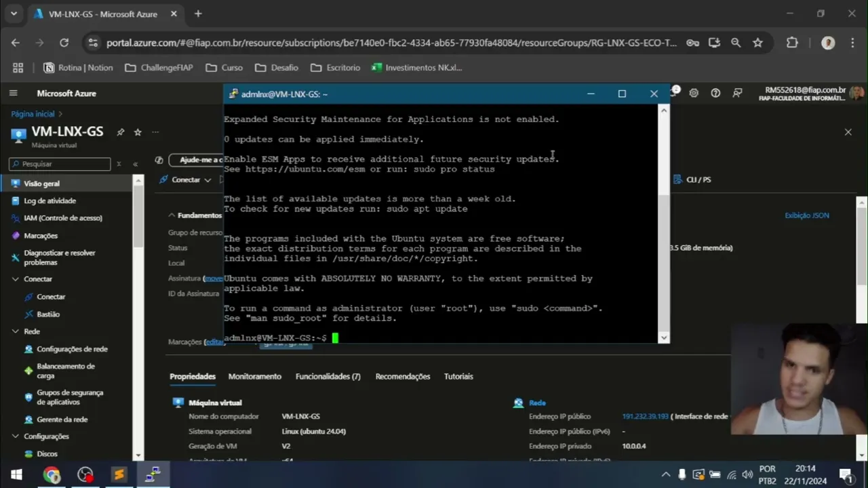
Task: Open Bastião in sidebar
Action: coord(48,314)
